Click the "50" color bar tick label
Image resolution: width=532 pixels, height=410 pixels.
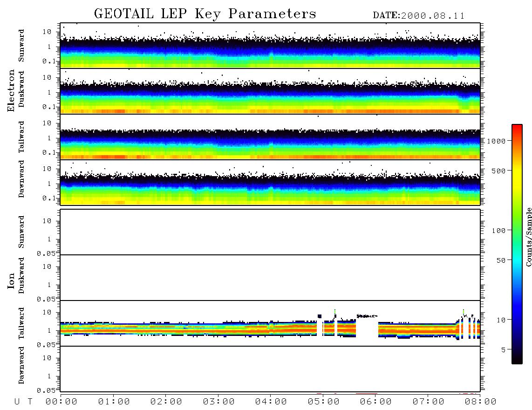(x=501, y=260)
